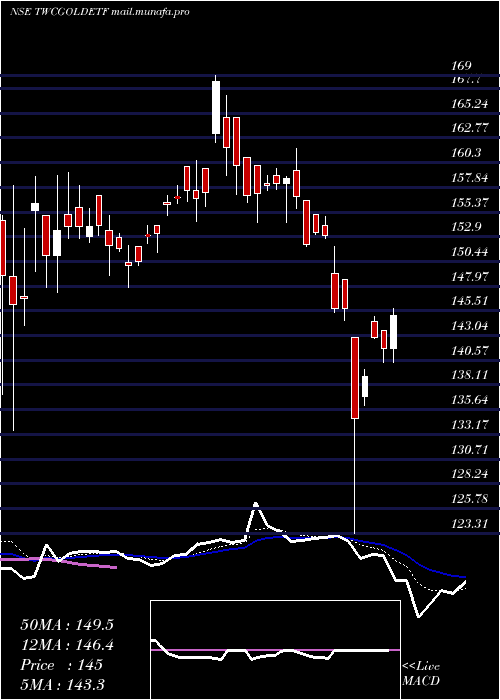This screenshot has width=500, height=700.
Task: Click the 5MA : 143.3 reading
Action: (62, 684)
